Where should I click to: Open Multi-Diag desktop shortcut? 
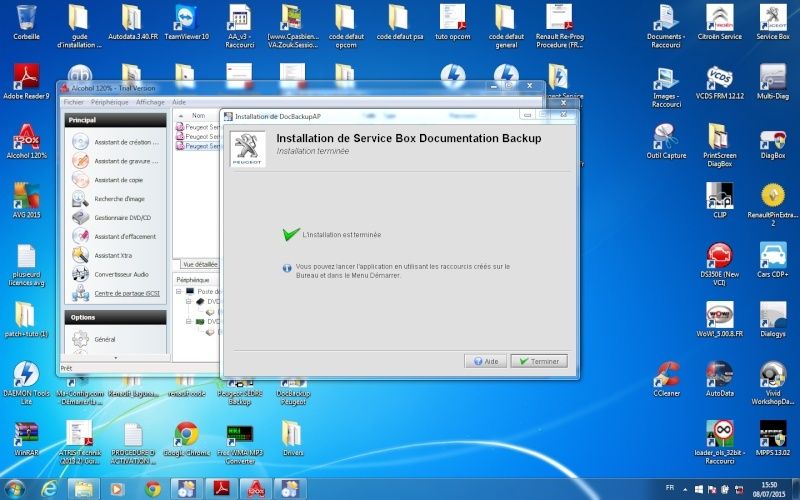tap(773, 82)
